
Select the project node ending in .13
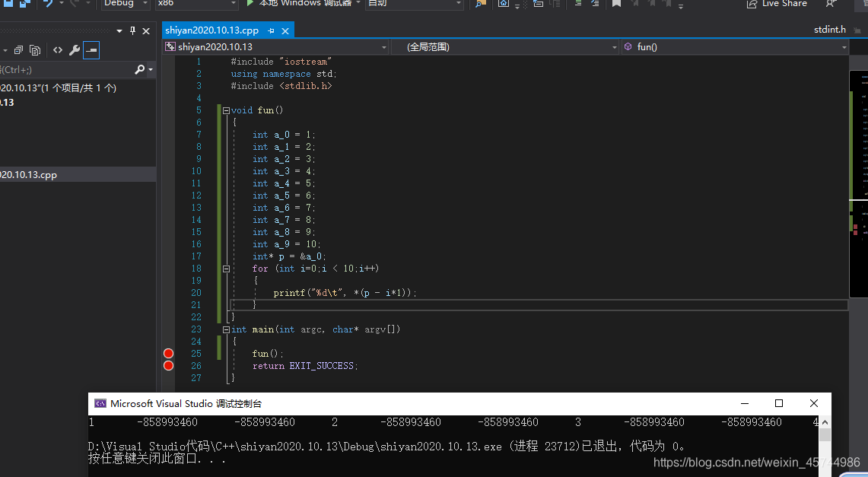7,103
